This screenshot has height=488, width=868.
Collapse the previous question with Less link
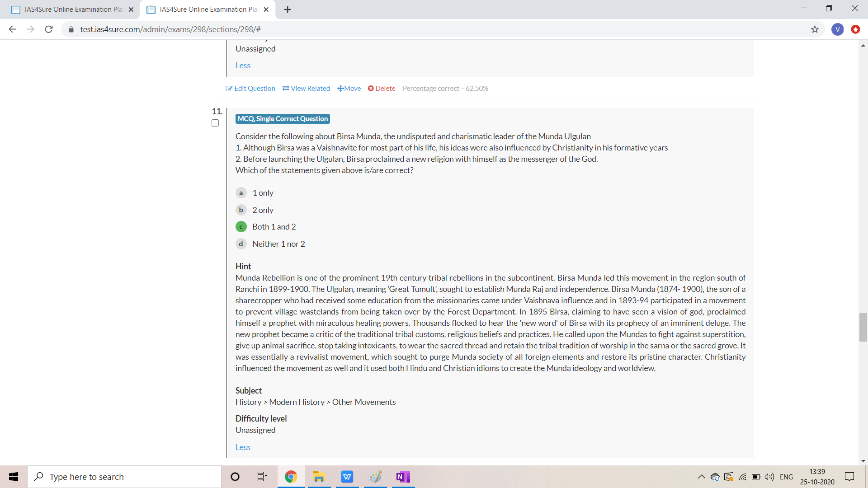(243, 66)
